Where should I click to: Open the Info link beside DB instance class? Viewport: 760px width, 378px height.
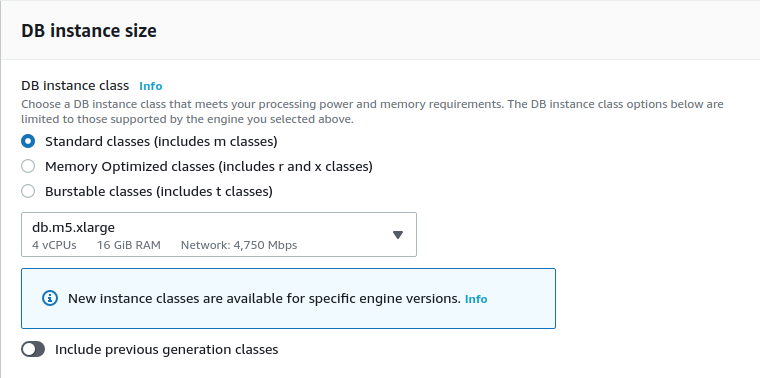[151, 86]
